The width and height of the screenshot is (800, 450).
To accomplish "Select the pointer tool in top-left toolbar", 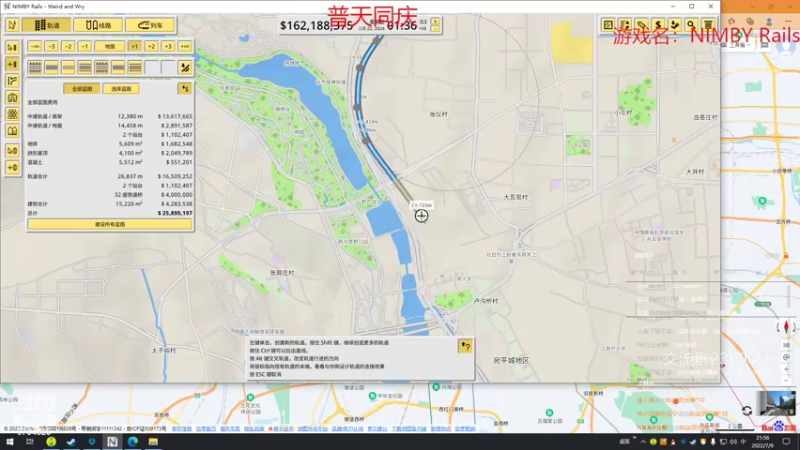I will (12, 25).
